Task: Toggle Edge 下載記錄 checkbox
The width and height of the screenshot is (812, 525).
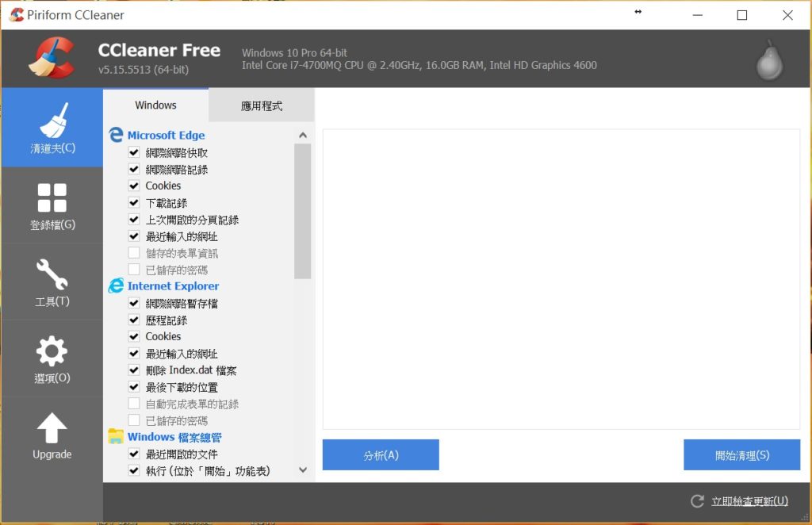Action: point(133,202)
